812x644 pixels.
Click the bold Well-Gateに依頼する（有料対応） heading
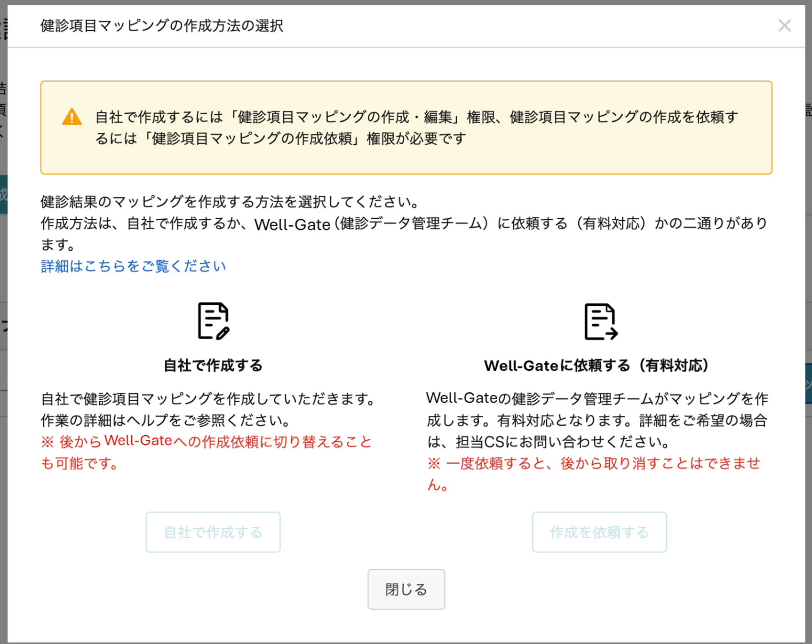click(597, 366)
